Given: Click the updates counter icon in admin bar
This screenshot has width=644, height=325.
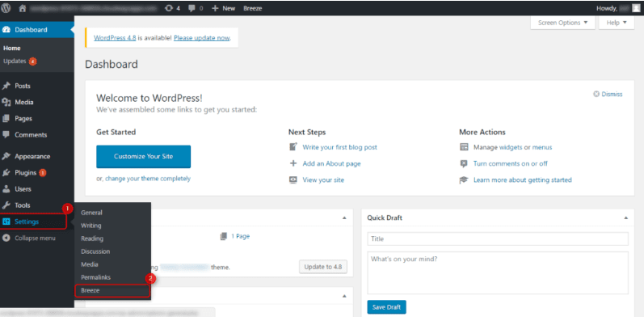Looking at the screenshot, I should point(166,7).
